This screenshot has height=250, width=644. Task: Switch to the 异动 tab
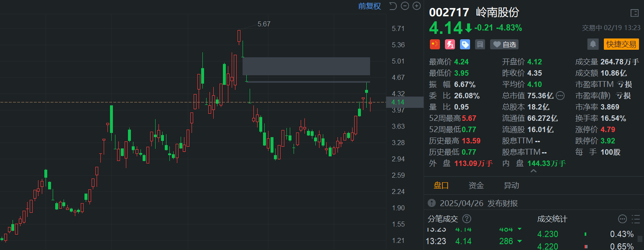coord(511,186)
